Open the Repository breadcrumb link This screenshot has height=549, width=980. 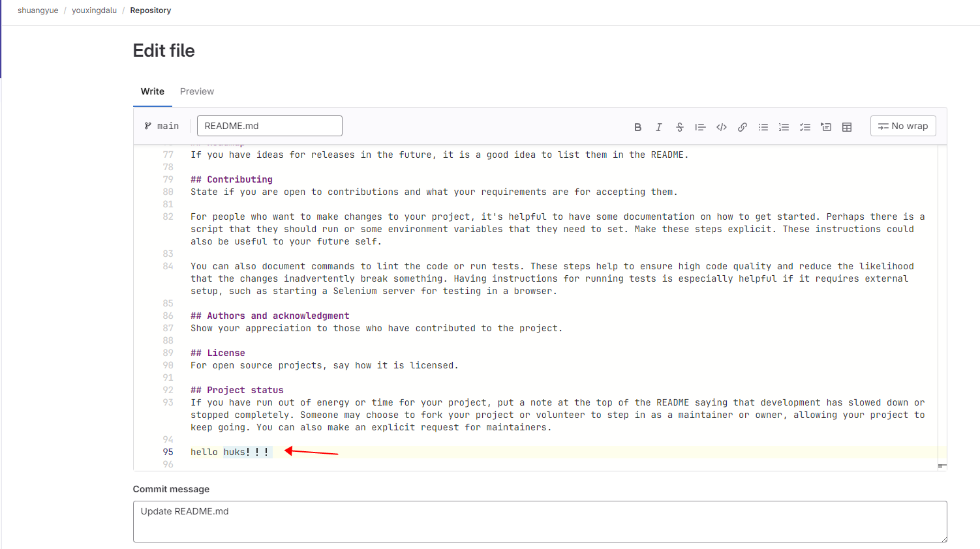151,10
